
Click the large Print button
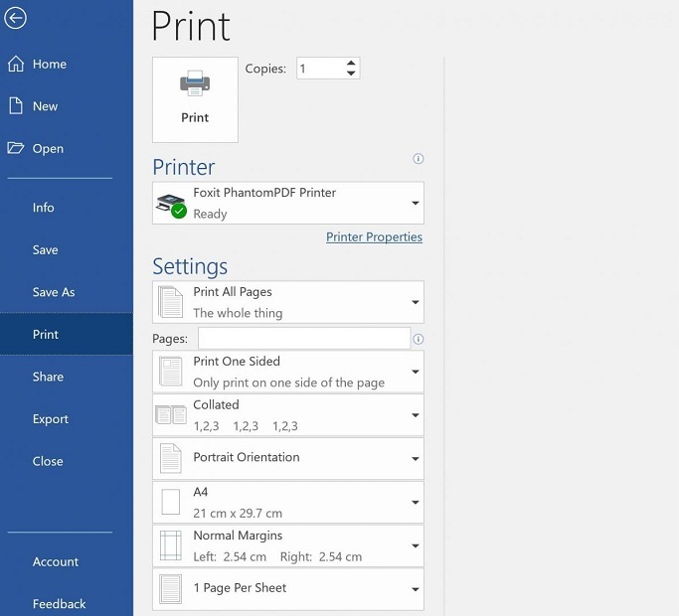point(195,99)
